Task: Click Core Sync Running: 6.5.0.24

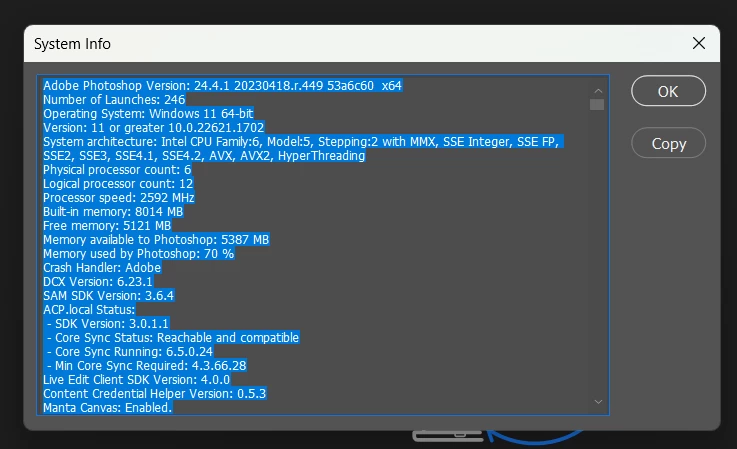Action: click(128, 352)
